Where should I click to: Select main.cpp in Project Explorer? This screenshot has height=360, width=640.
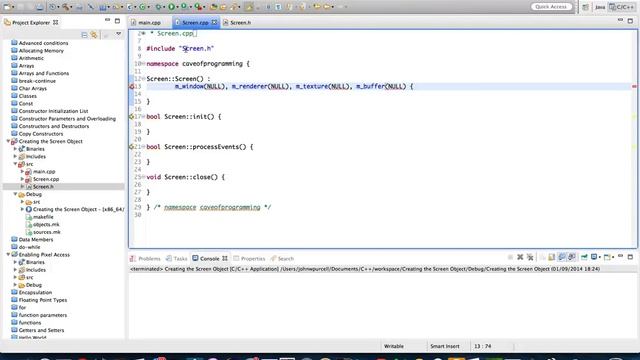(x=44, y=172)
